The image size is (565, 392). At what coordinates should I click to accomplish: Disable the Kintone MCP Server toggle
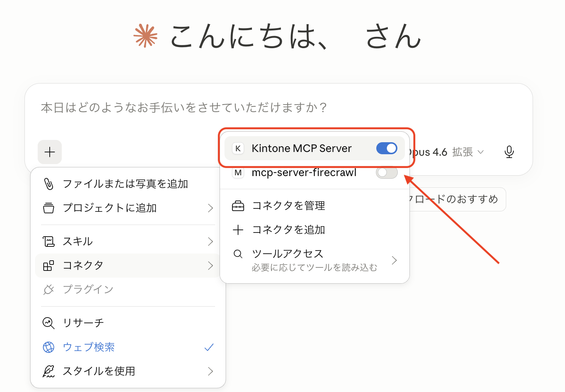tap(387, 148)
